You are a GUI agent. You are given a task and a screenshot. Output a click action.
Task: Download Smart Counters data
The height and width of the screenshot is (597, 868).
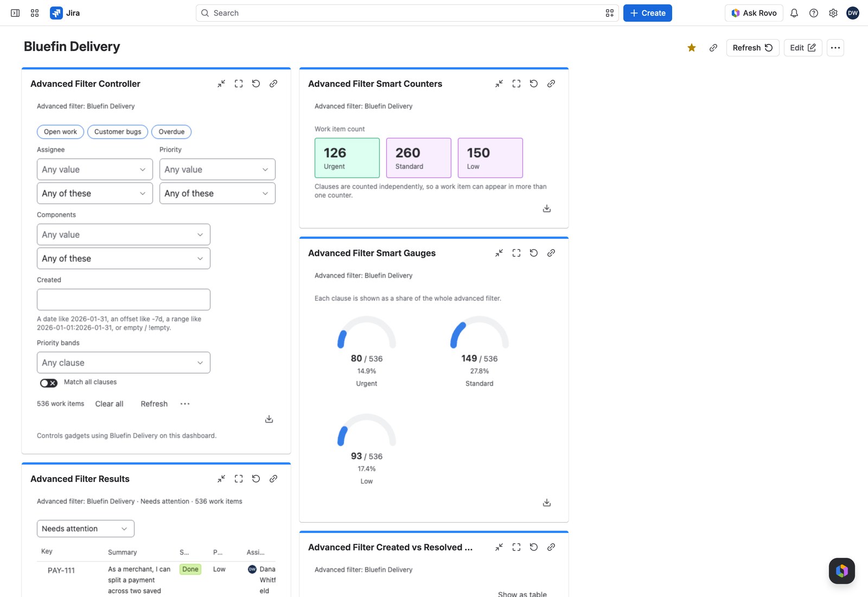coord(547,208)
